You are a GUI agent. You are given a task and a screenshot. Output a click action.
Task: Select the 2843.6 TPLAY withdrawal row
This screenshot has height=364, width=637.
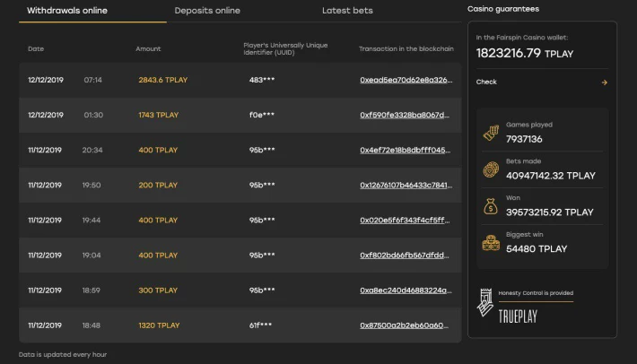coord(240,80)
